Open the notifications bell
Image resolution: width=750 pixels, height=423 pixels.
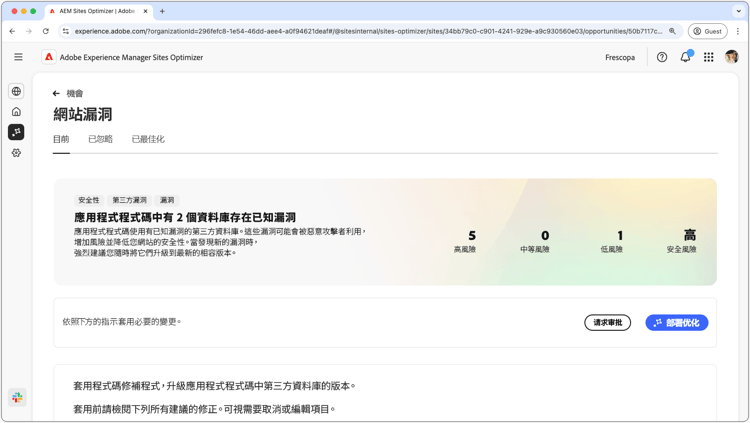(685, 57)
